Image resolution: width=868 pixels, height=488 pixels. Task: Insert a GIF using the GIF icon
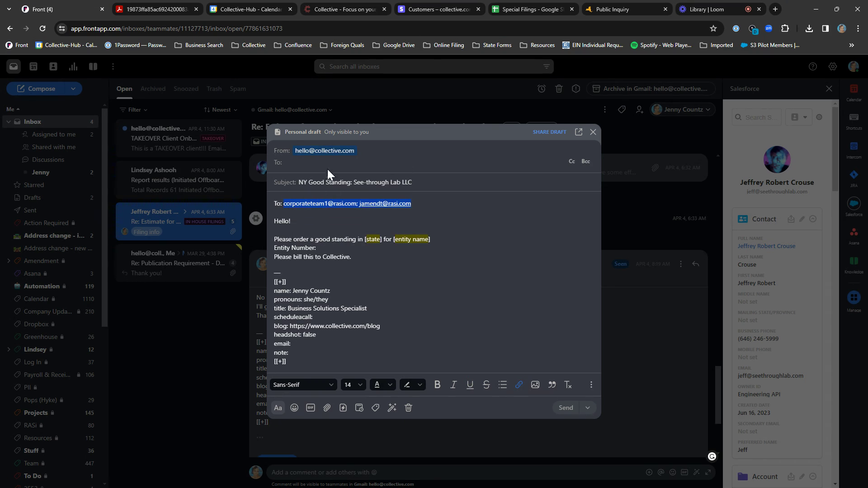[x=311, y=408]
